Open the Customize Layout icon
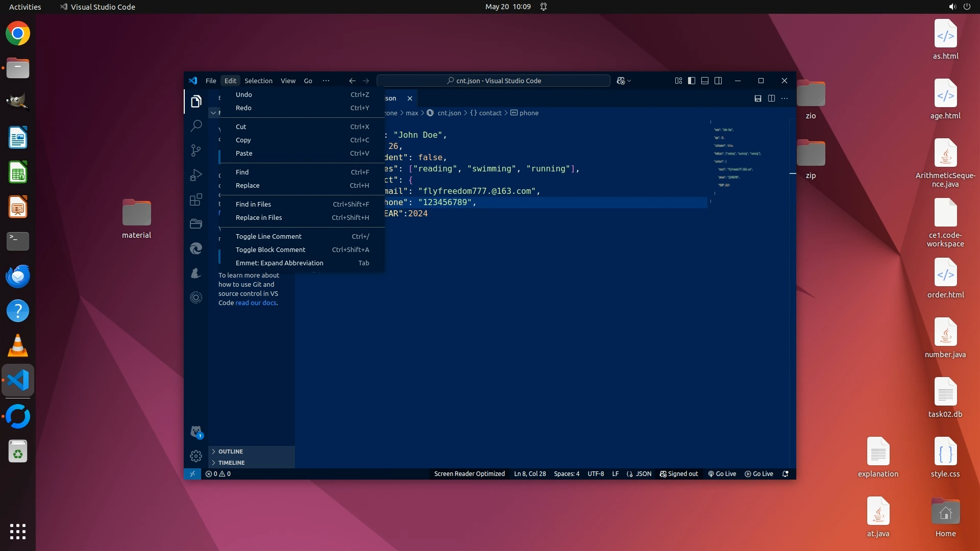This screenshot has height=551, width=980. click(678, 81)
